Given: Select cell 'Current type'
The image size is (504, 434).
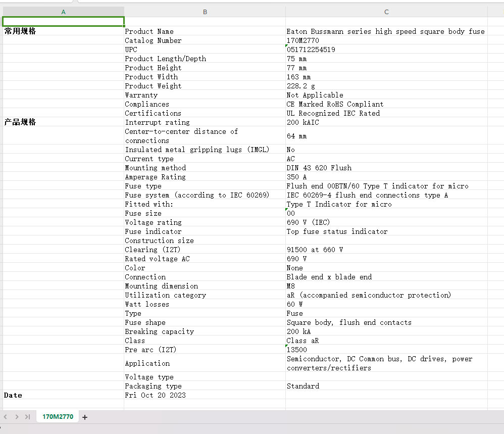Looking at the screenshot, I should click(205, 159).
